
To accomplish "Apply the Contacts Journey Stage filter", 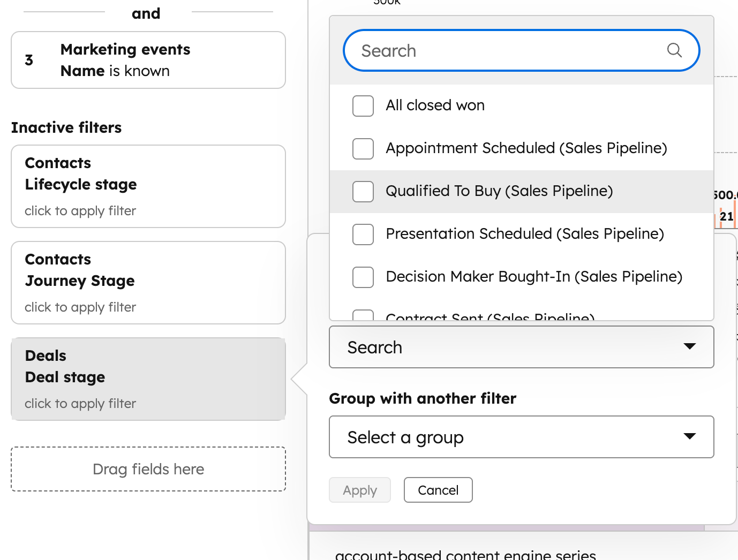I will point(148,283).
